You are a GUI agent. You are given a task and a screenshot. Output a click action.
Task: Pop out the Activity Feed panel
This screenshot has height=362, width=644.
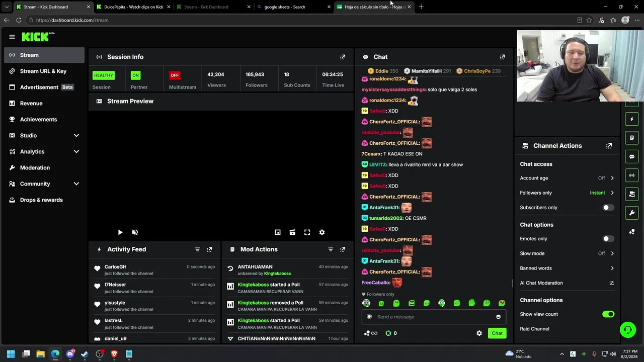coord(210,249)
